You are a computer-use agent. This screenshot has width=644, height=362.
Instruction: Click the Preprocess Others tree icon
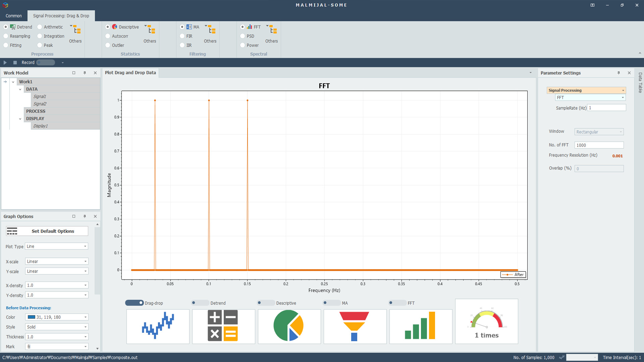(77, 30)
